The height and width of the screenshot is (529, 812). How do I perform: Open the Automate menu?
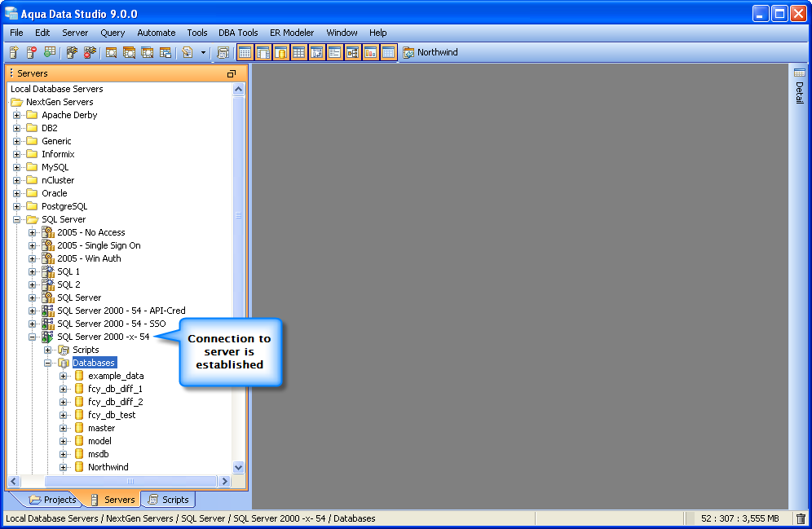157,33
